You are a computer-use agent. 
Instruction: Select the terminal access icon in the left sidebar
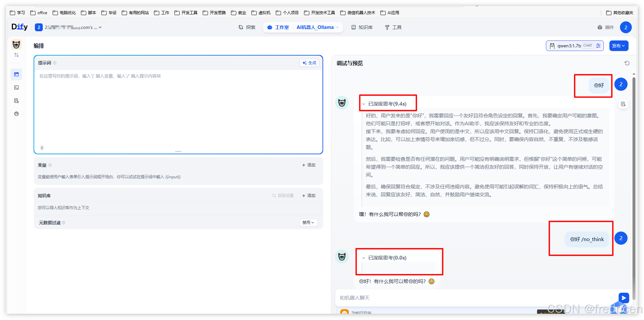click(x=16, y=87)
